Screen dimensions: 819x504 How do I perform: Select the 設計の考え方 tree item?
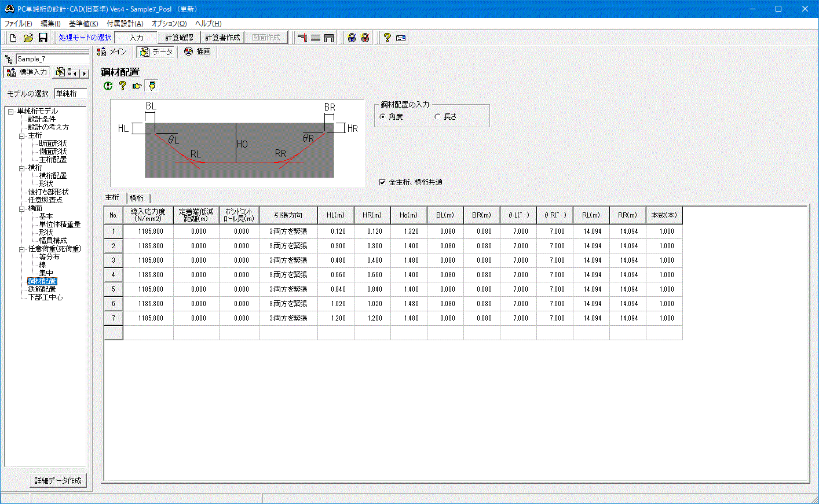tap(48, 127)
